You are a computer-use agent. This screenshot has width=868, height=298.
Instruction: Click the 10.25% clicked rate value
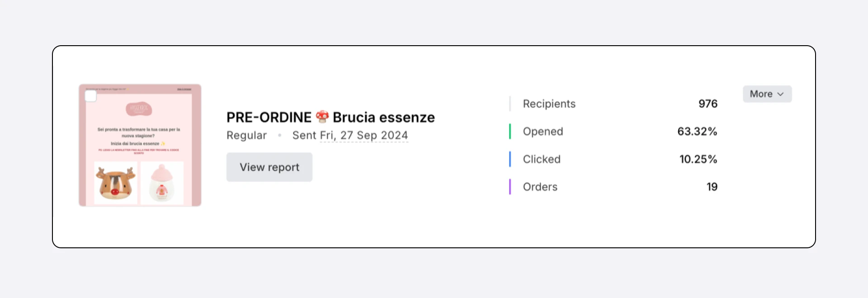click(x=698, y=159)
